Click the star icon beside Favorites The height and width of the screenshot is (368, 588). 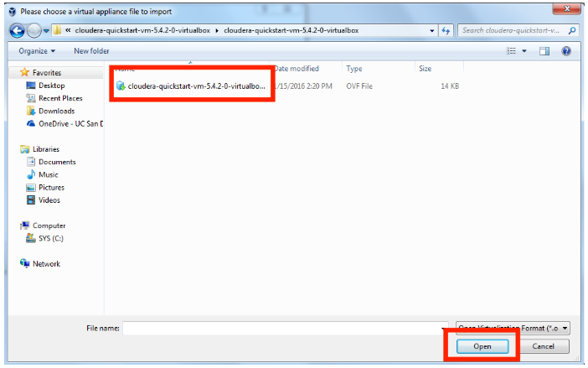click(25, 72)
